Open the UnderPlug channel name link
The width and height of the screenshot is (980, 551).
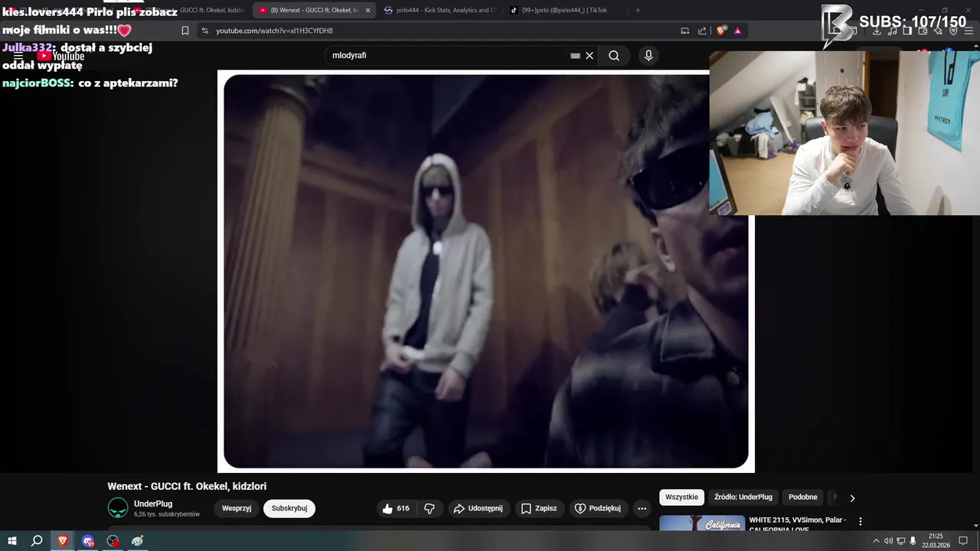click(153, 504)
